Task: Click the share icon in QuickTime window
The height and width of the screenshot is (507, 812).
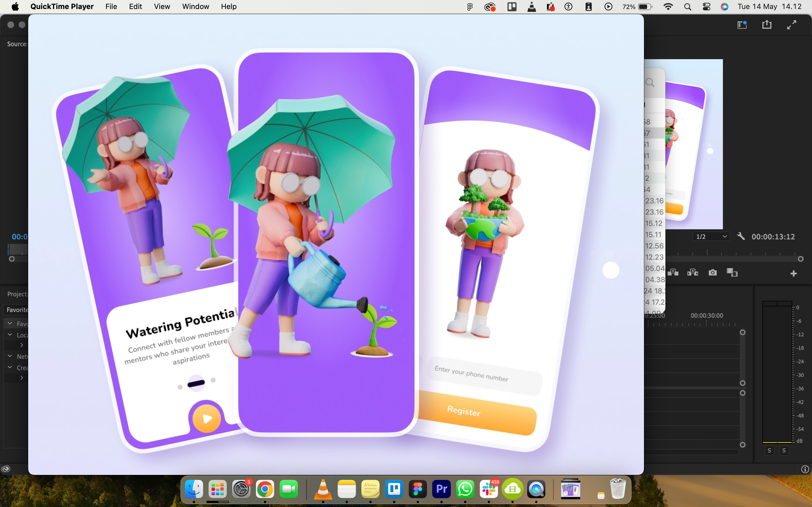Action: [767, 24]
